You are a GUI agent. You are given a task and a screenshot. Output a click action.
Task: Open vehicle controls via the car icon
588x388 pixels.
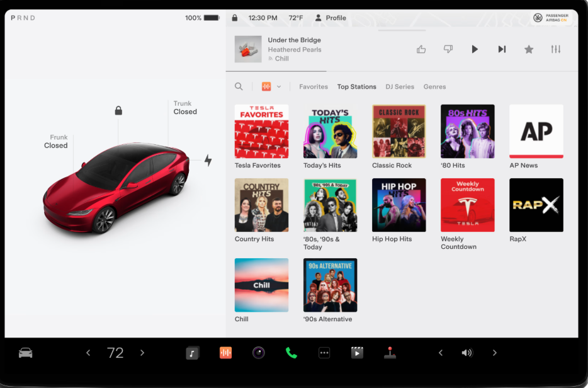[25, 353]
